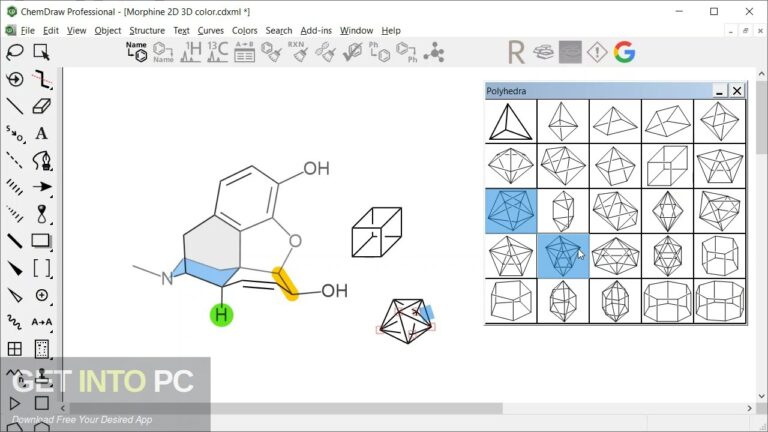Click the Check Structure checkmark icon
The height and width of the screenshot is (432, 768).
352,52
